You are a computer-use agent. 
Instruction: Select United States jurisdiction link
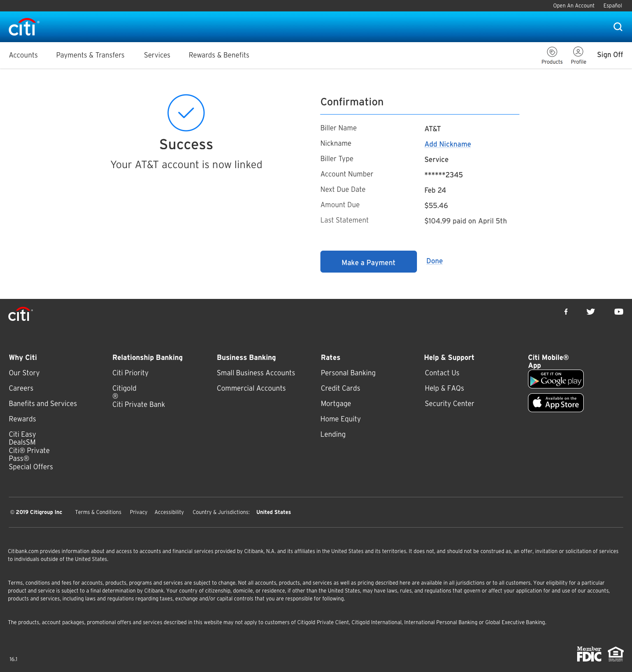273,512
